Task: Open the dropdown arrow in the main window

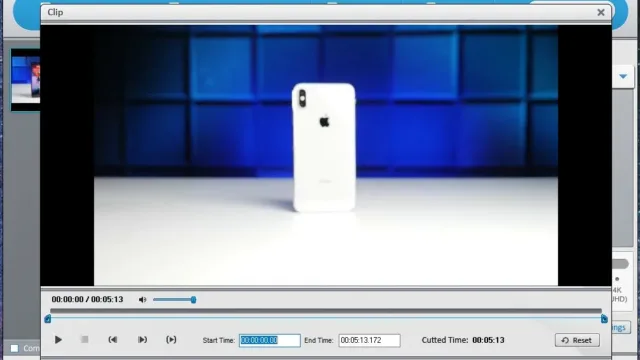Action: point(623,76)
